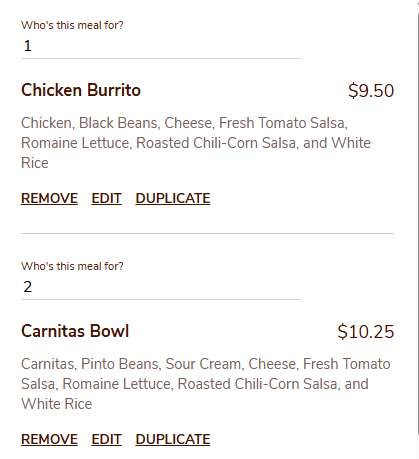Click the first "Who's this meal for?" label
This screenshot has width=419, height=459.
72,25
